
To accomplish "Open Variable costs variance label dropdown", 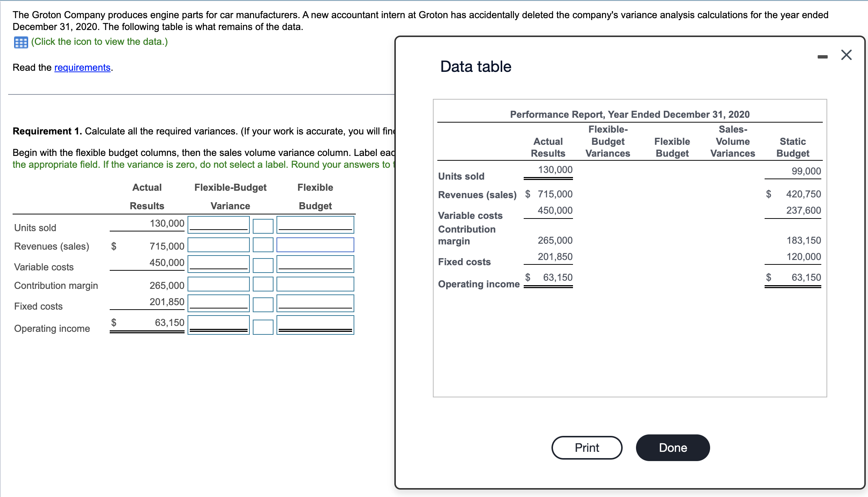I will (x=263, y=265).
